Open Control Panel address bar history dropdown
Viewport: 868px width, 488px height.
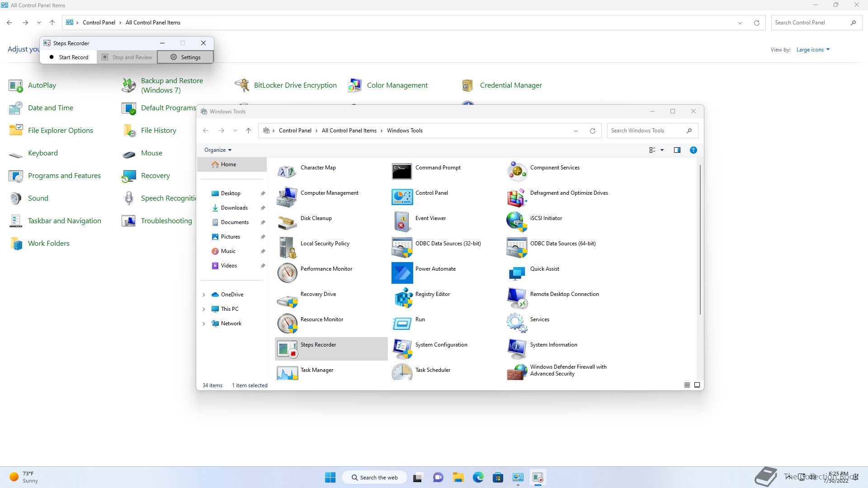tap(740, 23)
